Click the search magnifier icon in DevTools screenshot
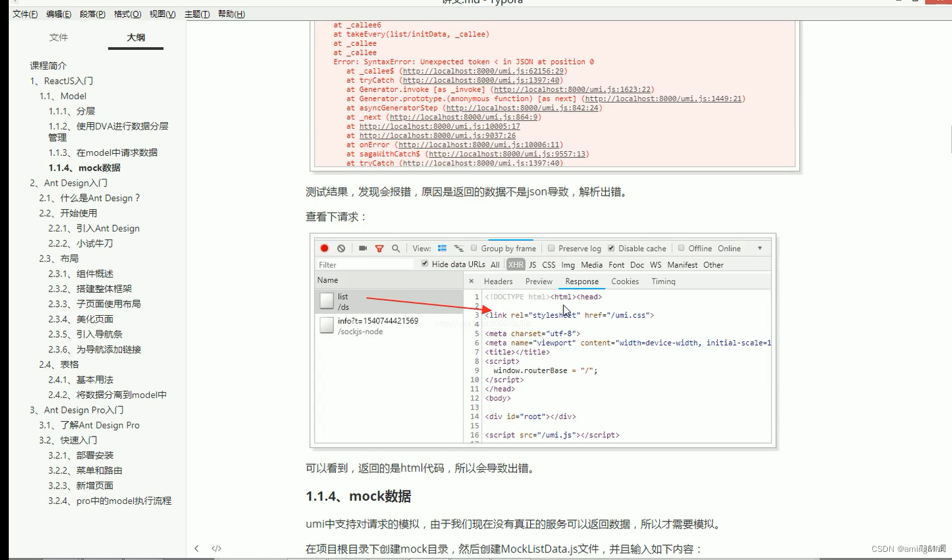The height and width of the screenshot is (560, 952). 396,248
